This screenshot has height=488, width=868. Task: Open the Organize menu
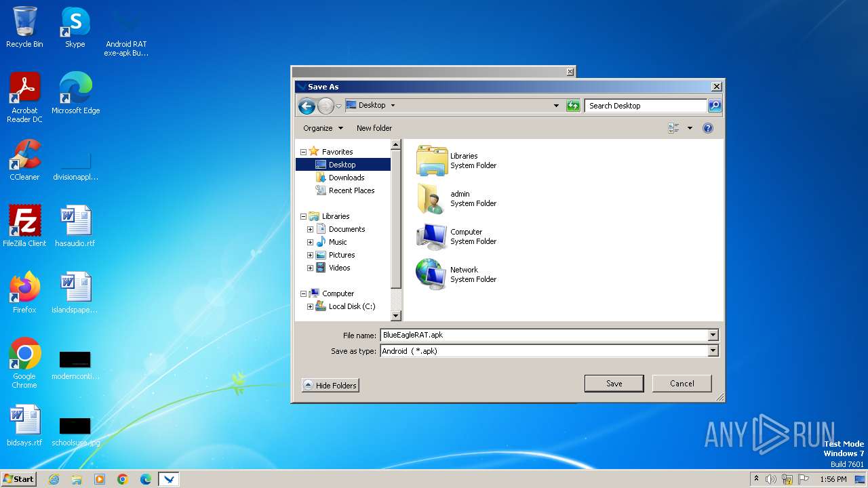(323, 128)
